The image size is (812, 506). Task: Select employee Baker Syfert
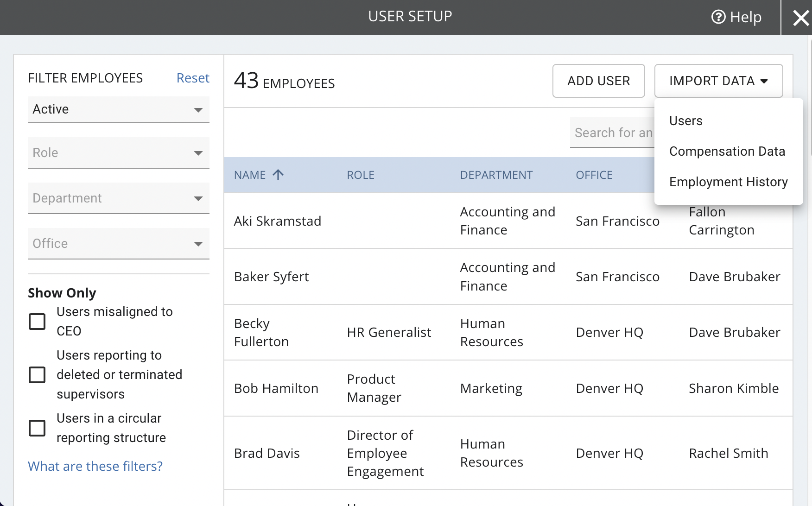[271, 277]
